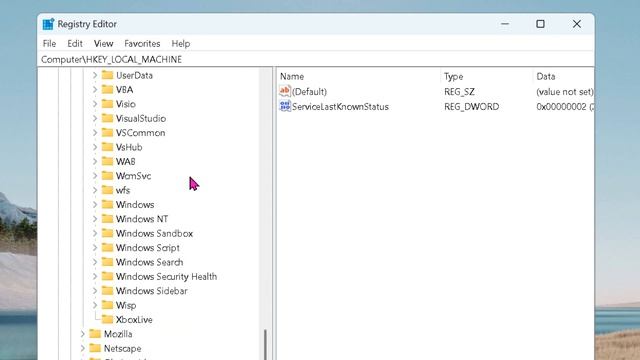Select the VBA folder icon
Image resolution: width=640 pixels, height=360 pixels.
(x=107, y=89)
